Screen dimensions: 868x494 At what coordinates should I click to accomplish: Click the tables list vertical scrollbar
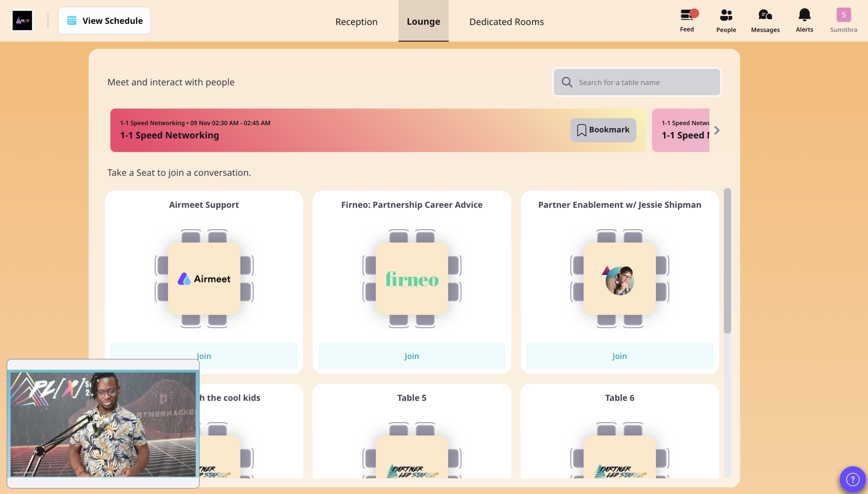click(x=727, y=261)
